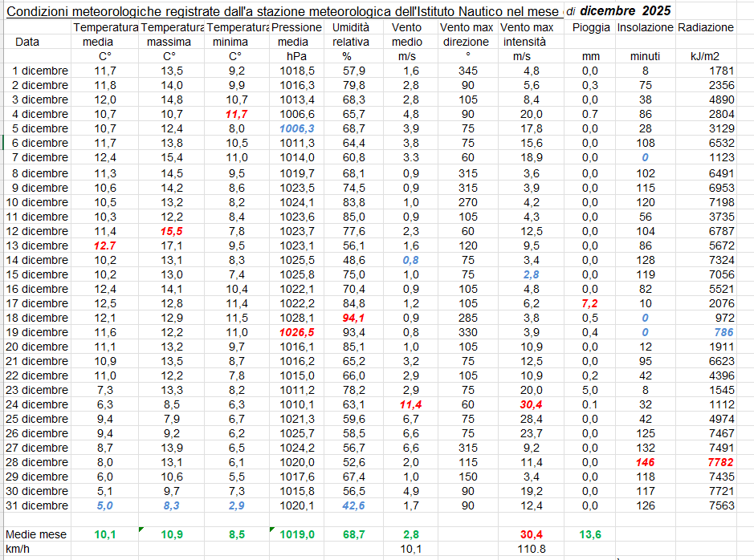The width and height of the screenshot is (754, 560).
Task: Click the blue 786 radiation value
Action: [723, 332]
